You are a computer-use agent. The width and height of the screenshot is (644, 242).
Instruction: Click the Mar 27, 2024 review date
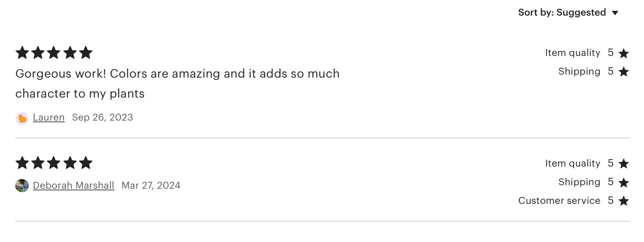point(151,186)
